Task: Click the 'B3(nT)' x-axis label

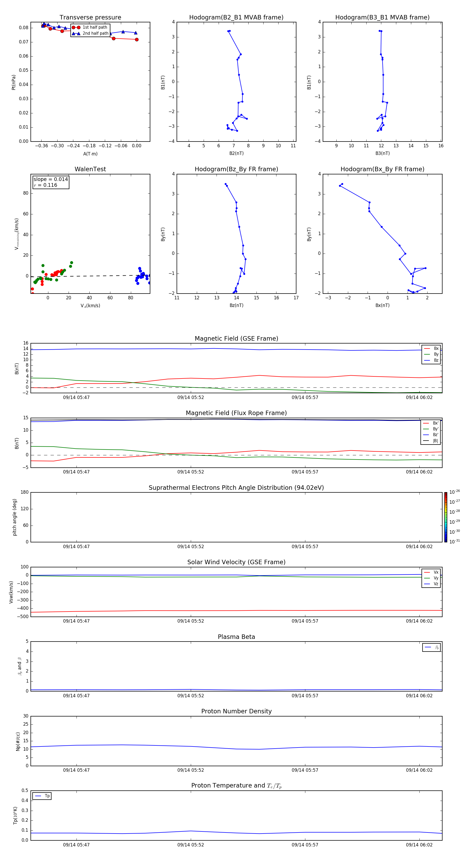Action: [x=382, y=153]
